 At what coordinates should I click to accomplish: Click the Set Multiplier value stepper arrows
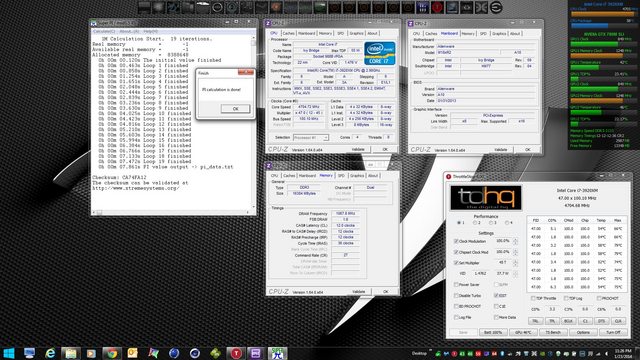pyautogui.click(x=516, y=263)
